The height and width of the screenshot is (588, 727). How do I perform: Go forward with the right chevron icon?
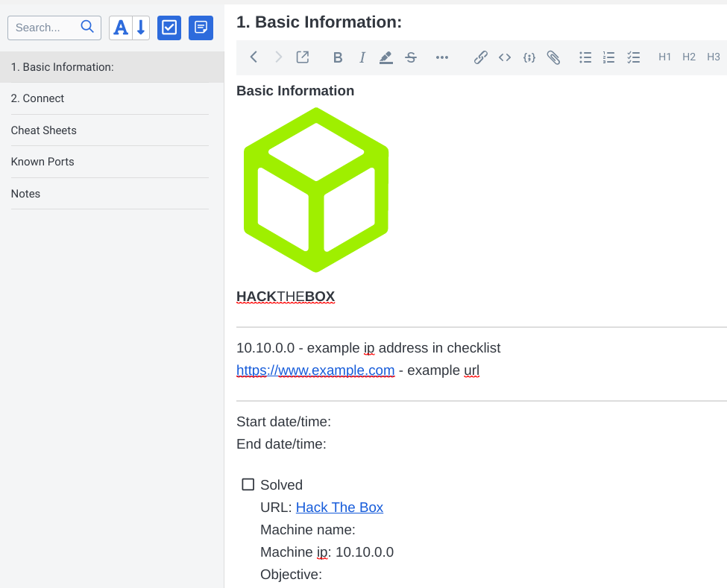coord(278,57)
